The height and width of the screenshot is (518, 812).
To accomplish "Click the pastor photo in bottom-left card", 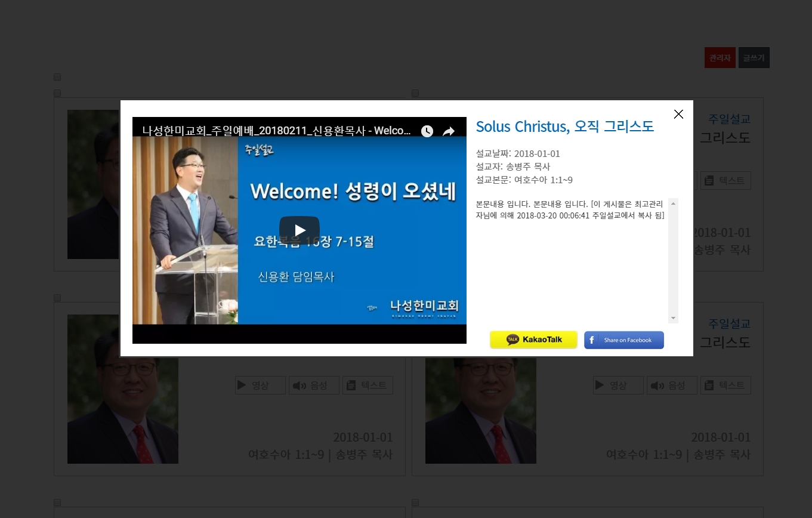I will click(x=123, y=389).
